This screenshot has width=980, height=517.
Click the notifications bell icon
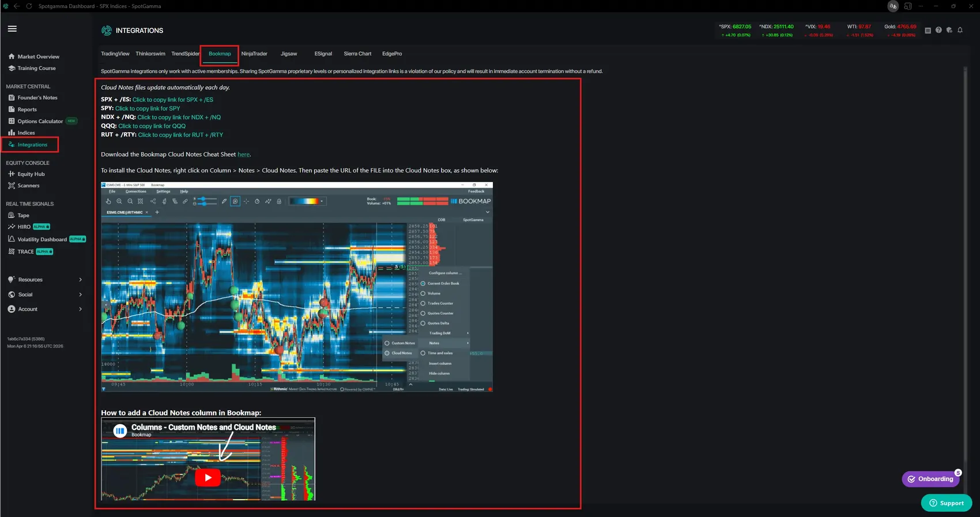tap(960, 30)
